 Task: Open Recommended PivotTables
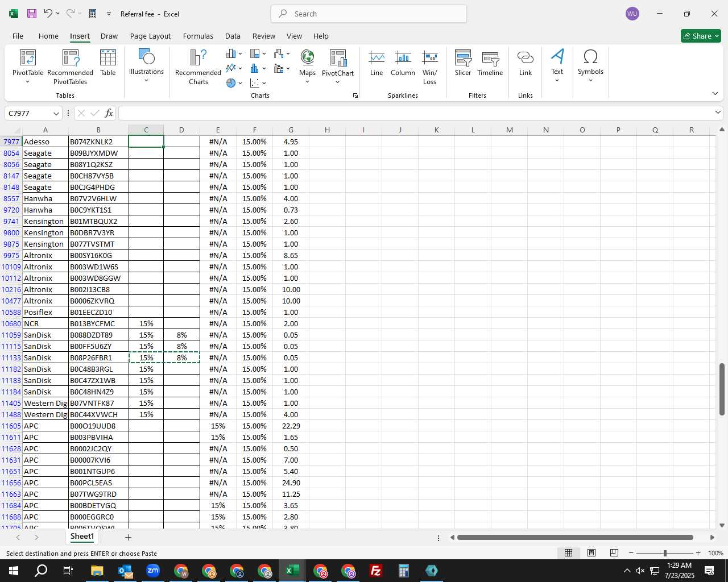click(x=70, y=67)
